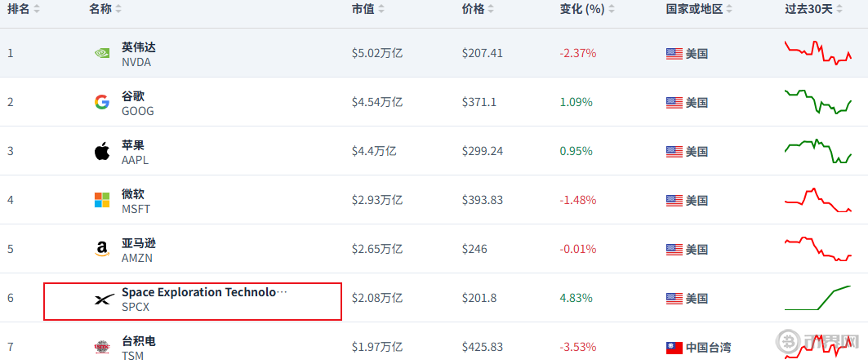Click the US flag in AAPL row
Screen dimensions: 868x364
tap(674, 151)
